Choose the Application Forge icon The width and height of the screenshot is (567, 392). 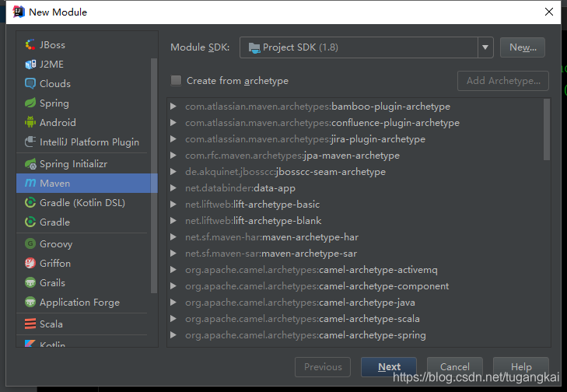30,302
